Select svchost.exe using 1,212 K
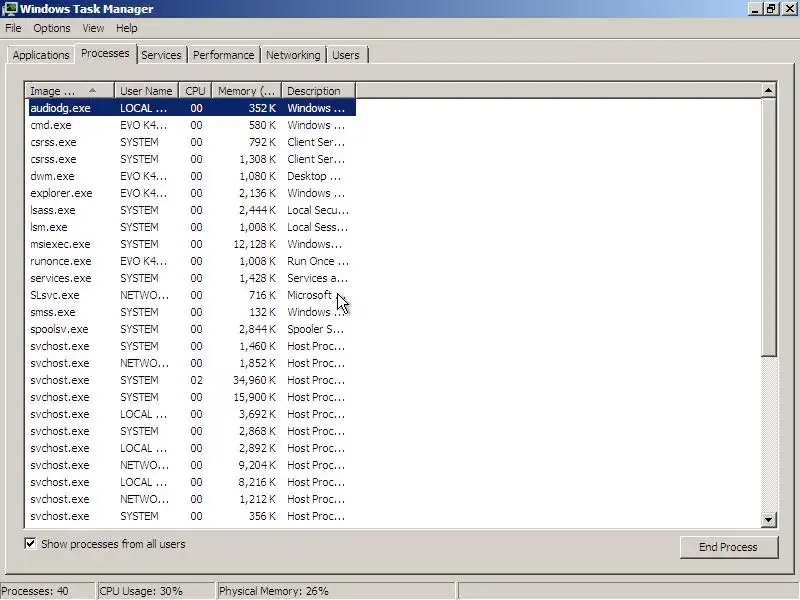The image size is (800, 600). click(192, 499)
